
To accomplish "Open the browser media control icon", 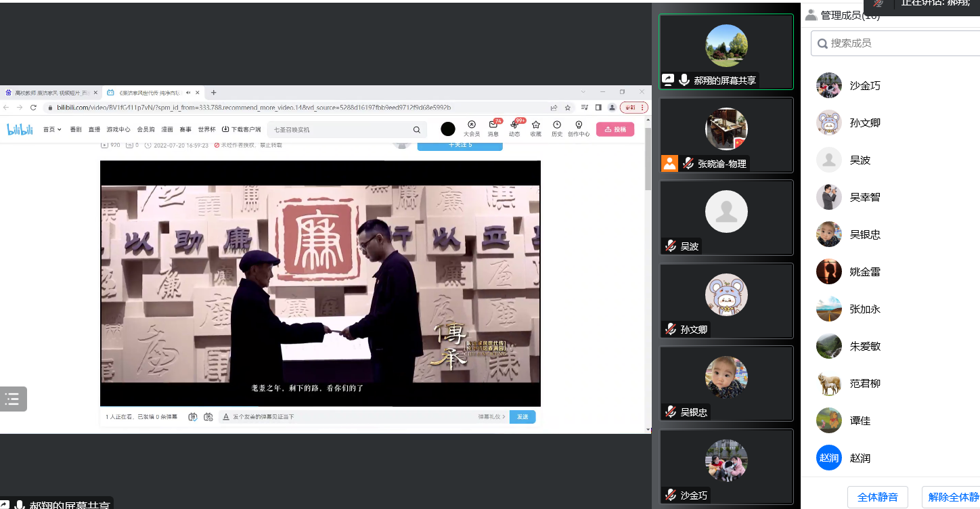I will pyautogui.click(x=585, y=107).
